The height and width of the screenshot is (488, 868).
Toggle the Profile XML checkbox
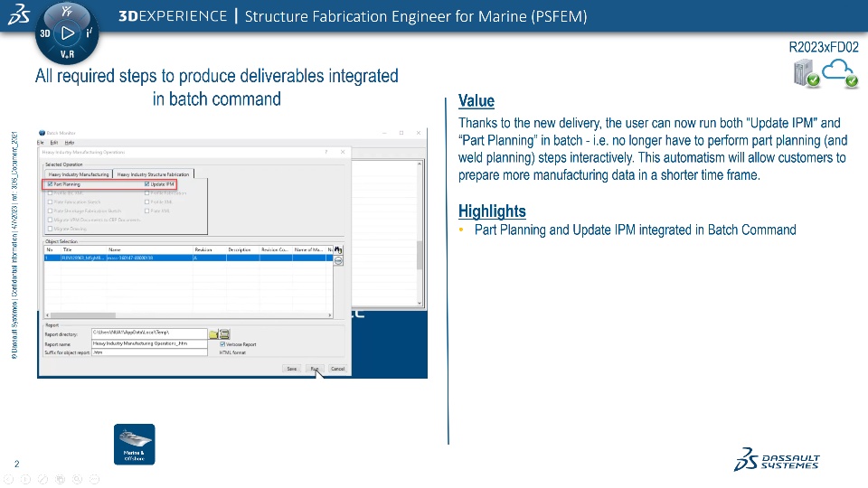(x=146, y=202)
